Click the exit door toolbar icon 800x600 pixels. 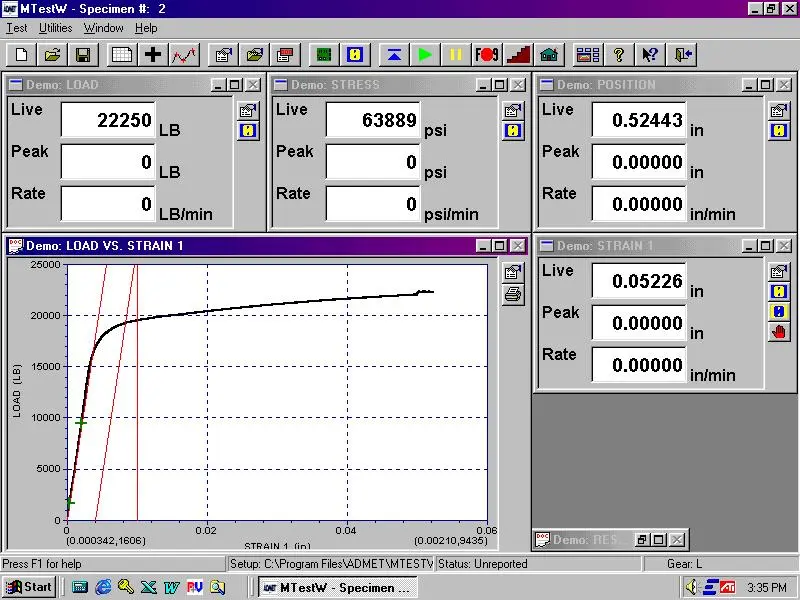[x=682, y=54]
